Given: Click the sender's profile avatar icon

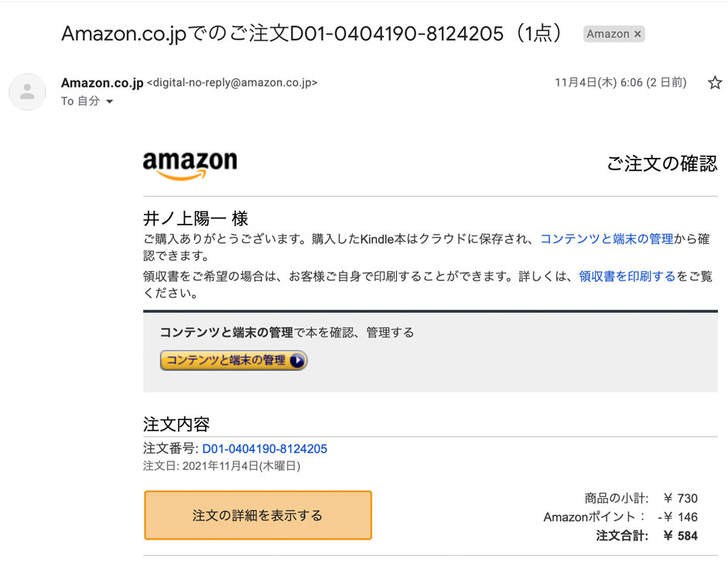Looking at the screenshot, I should [x=27, y=92].
